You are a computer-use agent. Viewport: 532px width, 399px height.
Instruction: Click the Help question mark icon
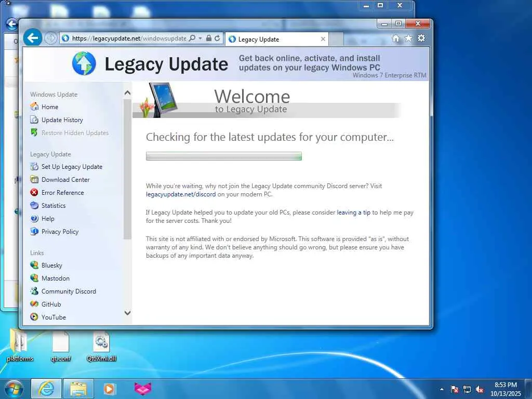tap(34, 219)
